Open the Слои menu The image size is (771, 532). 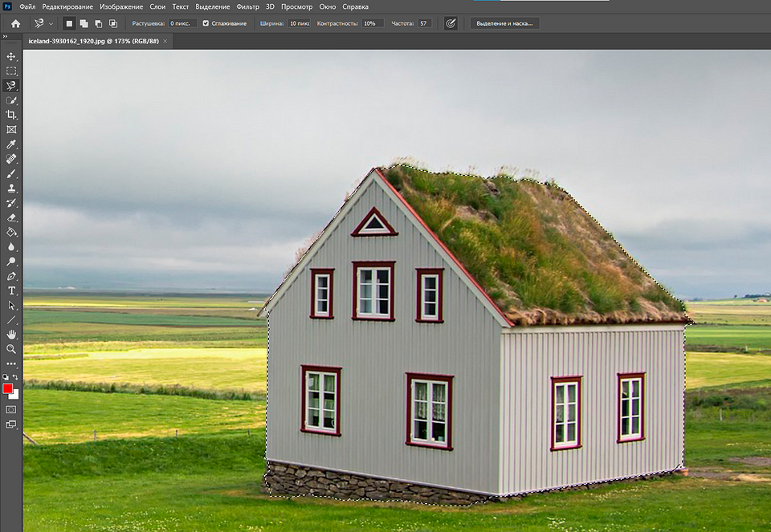click(x=157, y=6)
